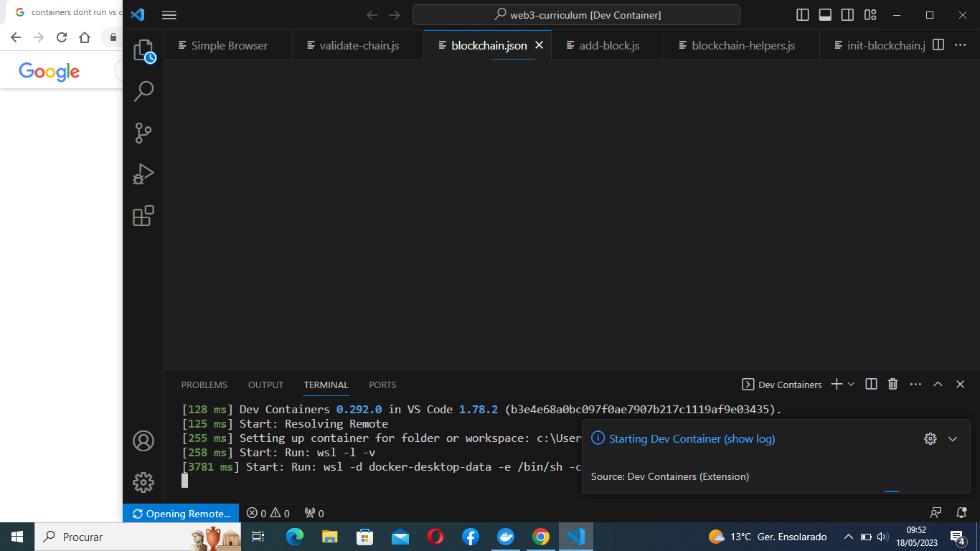The width and height of the screenshot is (980, 551).
Task: Open VS Code notifications from the status bar bell
Action: point(960,513)
